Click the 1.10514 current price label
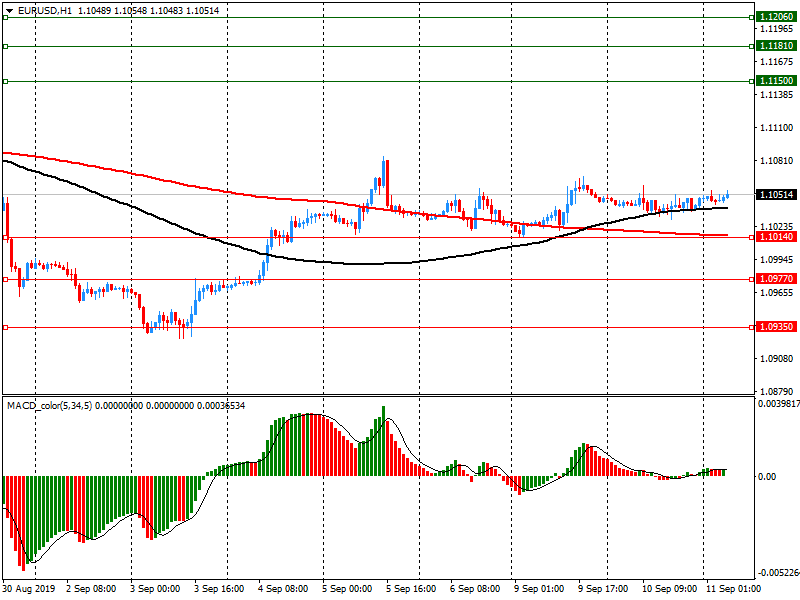 coord(776,194)
